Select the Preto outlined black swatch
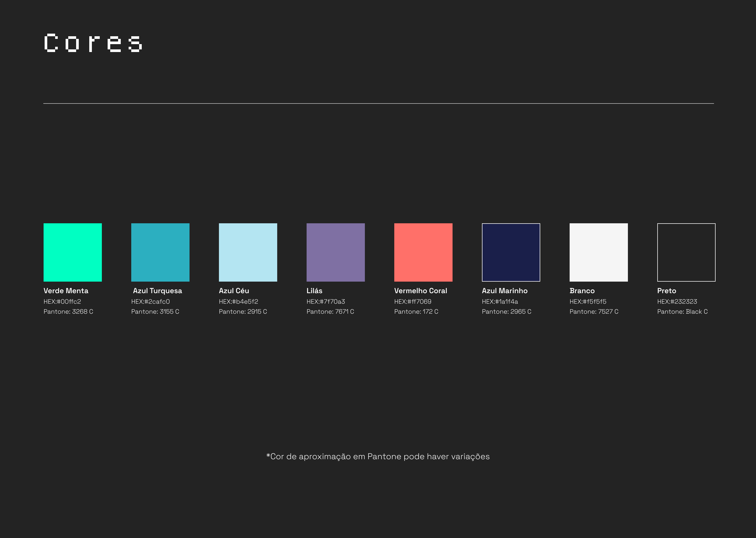This screenshot has height=538, width=756. coord(686,252)
